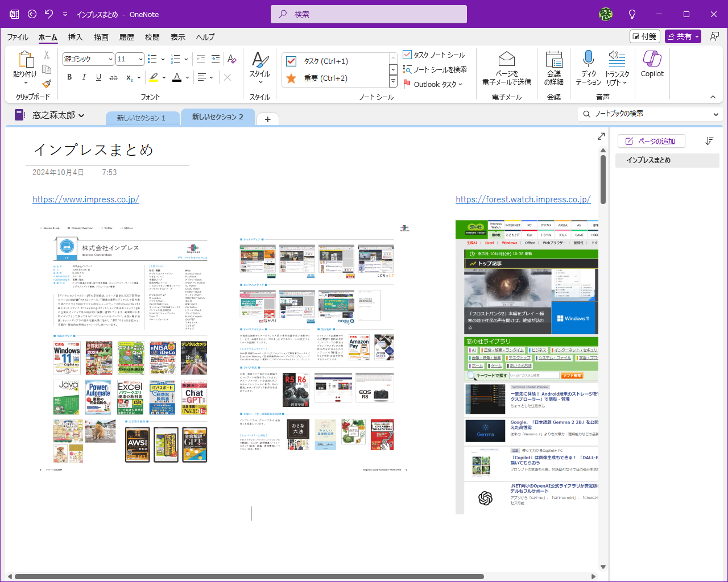The image size is (728, 582).
Task: Toggle italic formatting
Action: 84,77
